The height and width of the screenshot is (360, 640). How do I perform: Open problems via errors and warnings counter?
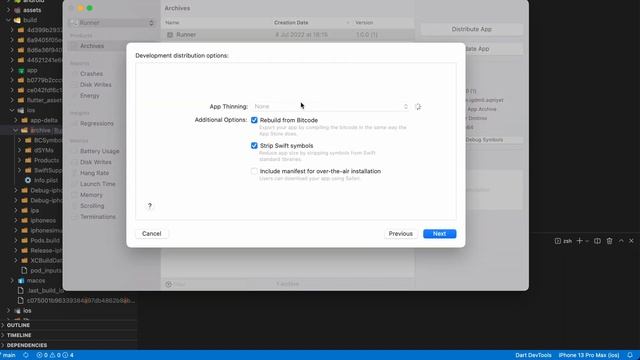pos(55,355)
